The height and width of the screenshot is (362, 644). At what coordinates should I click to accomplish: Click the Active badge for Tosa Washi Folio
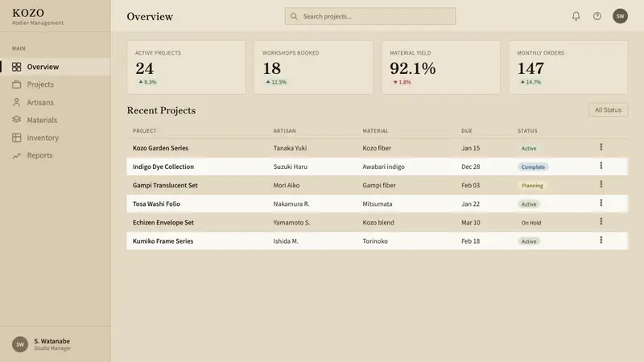coord(529,204)
